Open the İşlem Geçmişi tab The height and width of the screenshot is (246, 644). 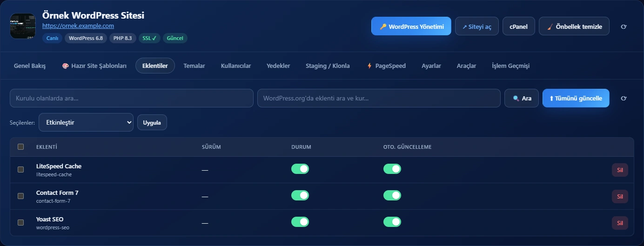click(510, 66)
